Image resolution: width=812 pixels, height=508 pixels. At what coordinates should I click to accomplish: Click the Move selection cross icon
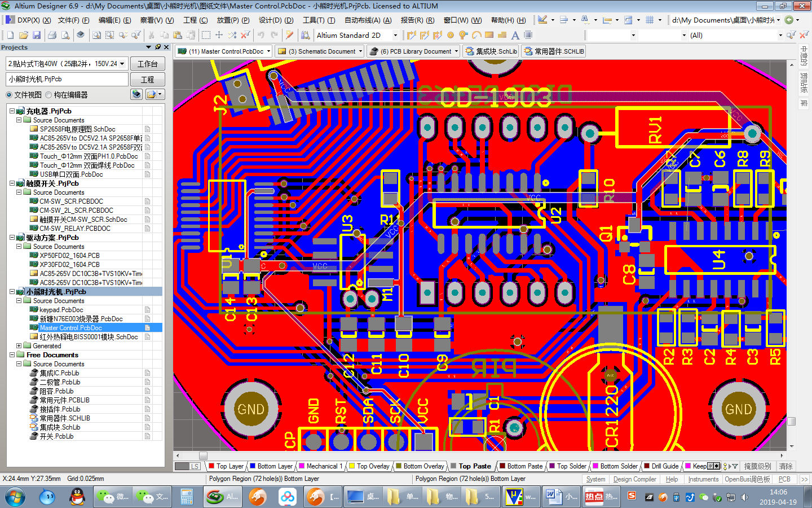[219, 35]
